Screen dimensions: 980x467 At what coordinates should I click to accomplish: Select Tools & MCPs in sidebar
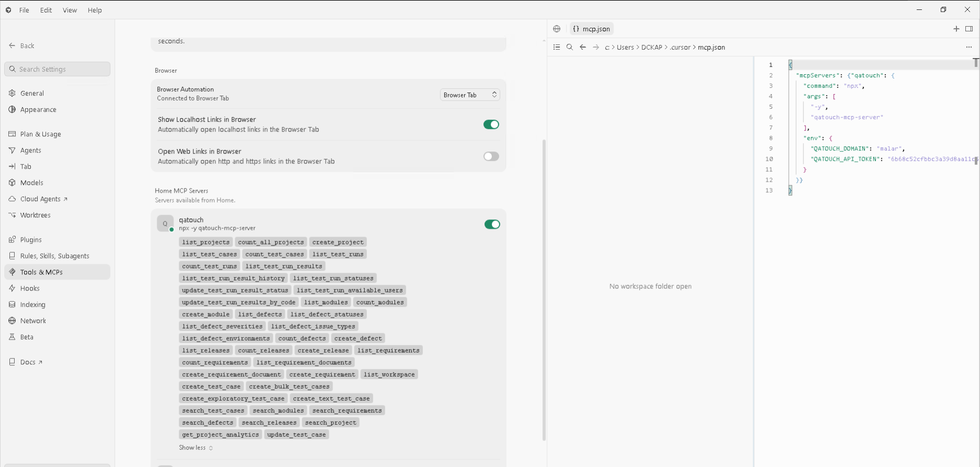click(57, 272)
